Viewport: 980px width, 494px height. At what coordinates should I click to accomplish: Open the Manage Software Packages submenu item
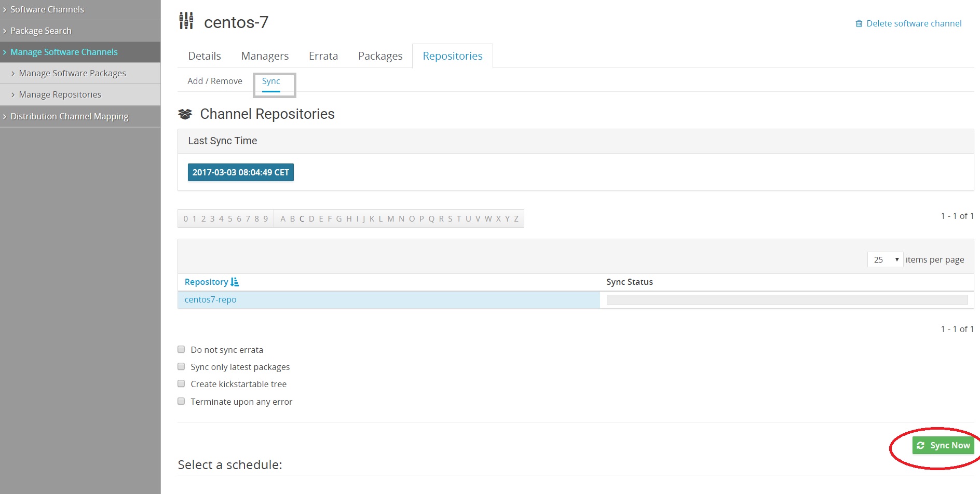[x=80, y=73]
